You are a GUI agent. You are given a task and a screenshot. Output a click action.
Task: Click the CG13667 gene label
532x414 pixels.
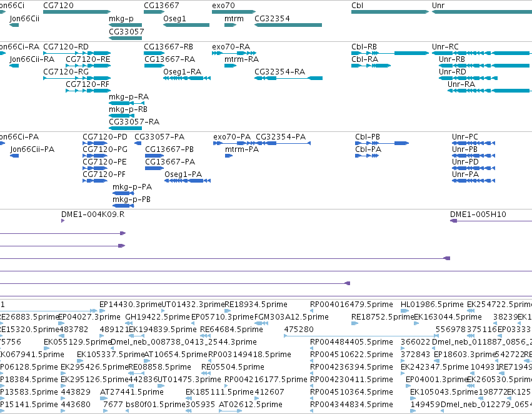pyautogui.click(x=161, y=6)
